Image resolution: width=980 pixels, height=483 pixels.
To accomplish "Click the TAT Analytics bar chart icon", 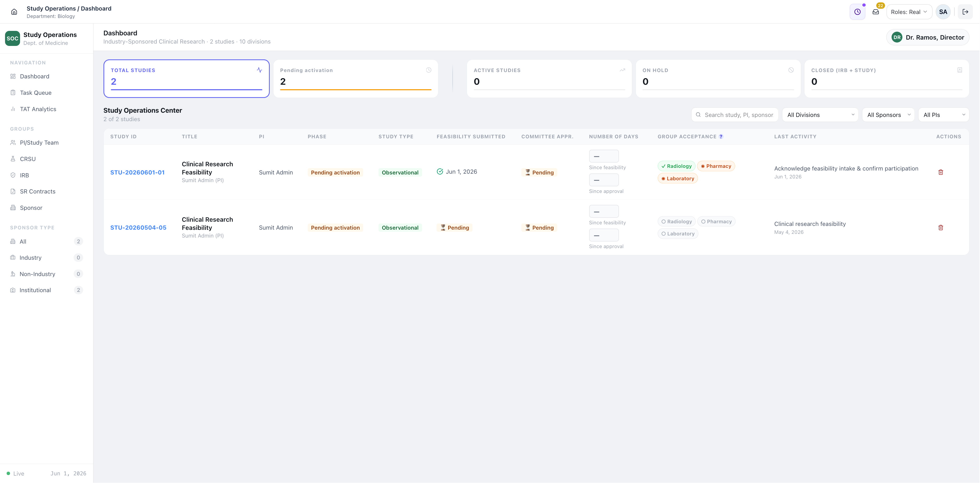I will click(x=13, y=109).
